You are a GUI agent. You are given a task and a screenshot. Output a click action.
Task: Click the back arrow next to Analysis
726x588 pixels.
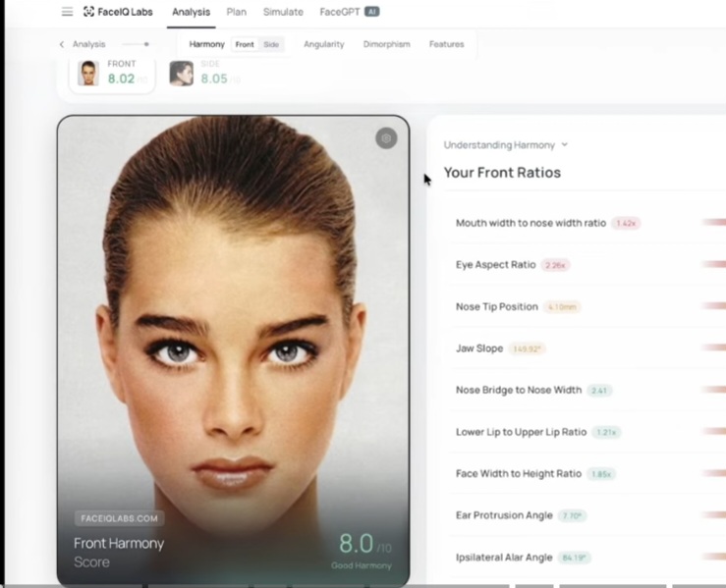pyautogui.click(x=62, y=44)
